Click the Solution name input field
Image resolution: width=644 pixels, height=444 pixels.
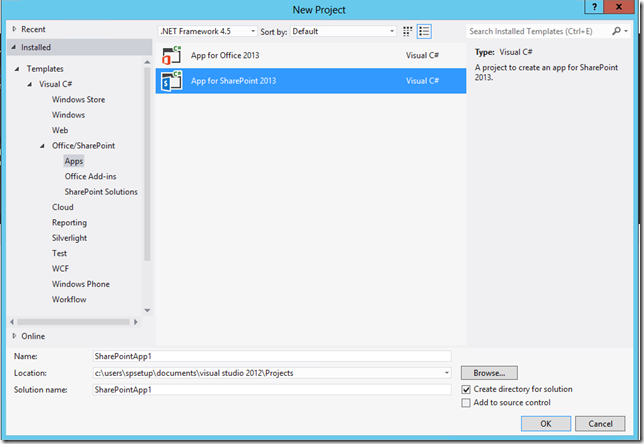click(x=272, y=389)
